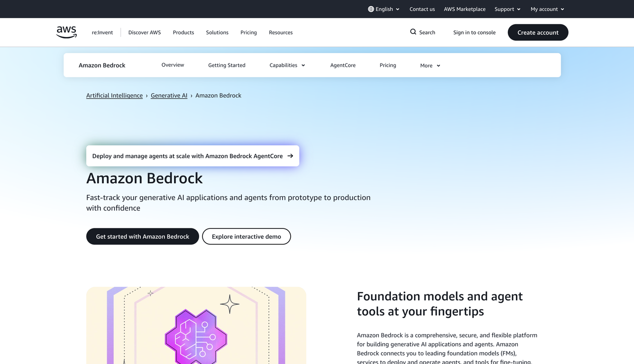Click Sign in to console

pyautogui.click(x=474, y=32)
